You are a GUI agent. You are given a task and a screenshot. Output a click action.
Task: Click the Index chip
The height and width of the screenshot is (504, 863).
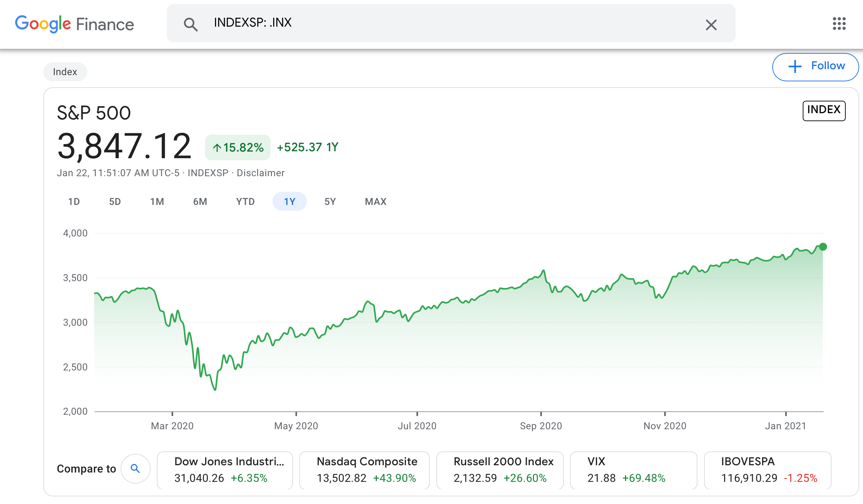tap(65, 72)
